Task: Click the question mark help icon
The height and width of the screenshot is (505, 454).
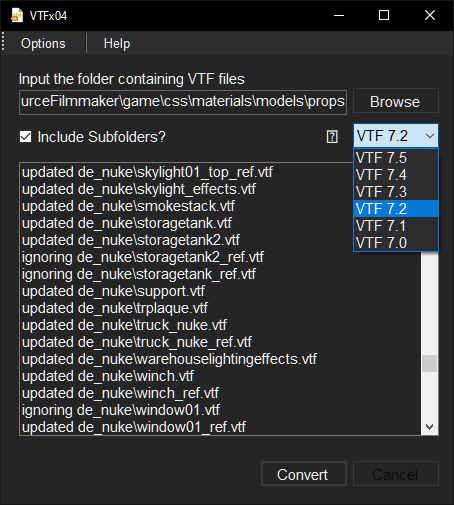Action: click(x=332, y=137)
